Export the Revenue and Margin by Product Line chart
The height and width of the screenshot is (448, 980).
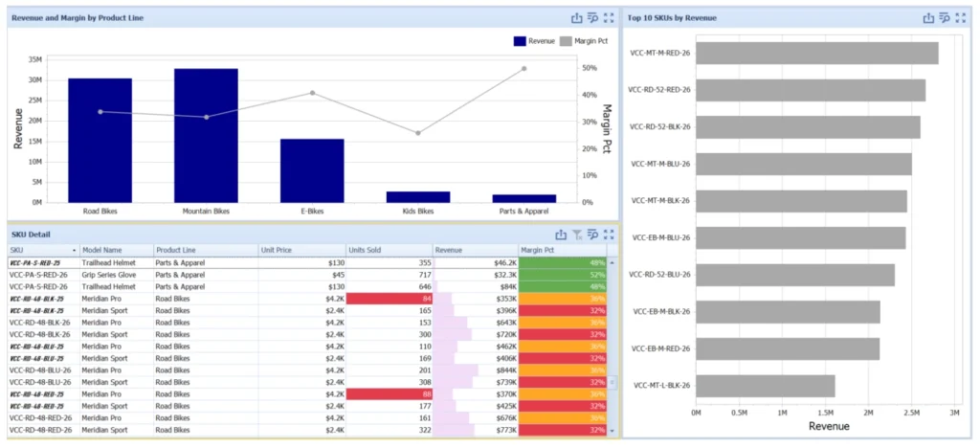(x=577, y=18)
